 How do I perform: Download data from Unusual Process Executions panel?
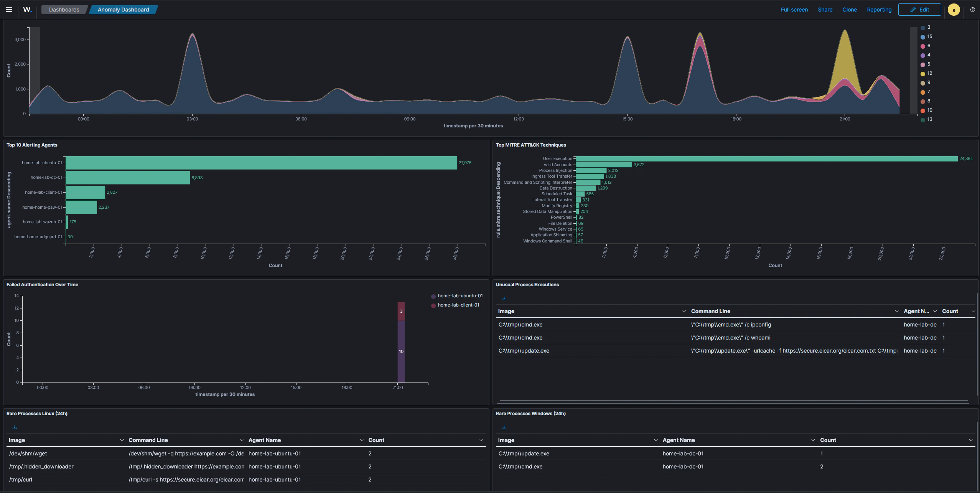[504, 298]
